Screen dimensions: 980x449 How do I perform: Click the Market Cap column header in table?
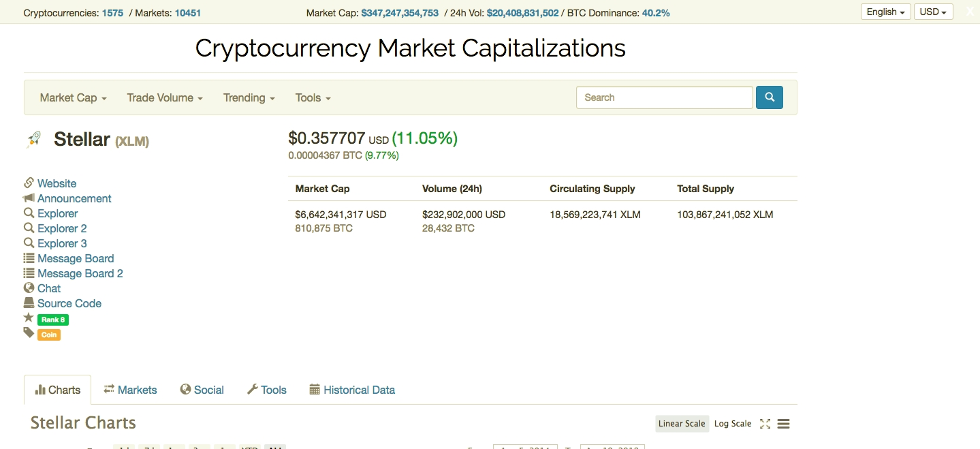322,189
